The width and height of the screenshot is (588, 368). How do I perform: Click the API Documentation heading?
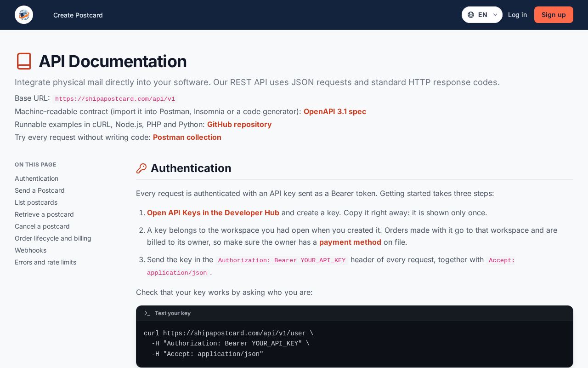[113, 61]
